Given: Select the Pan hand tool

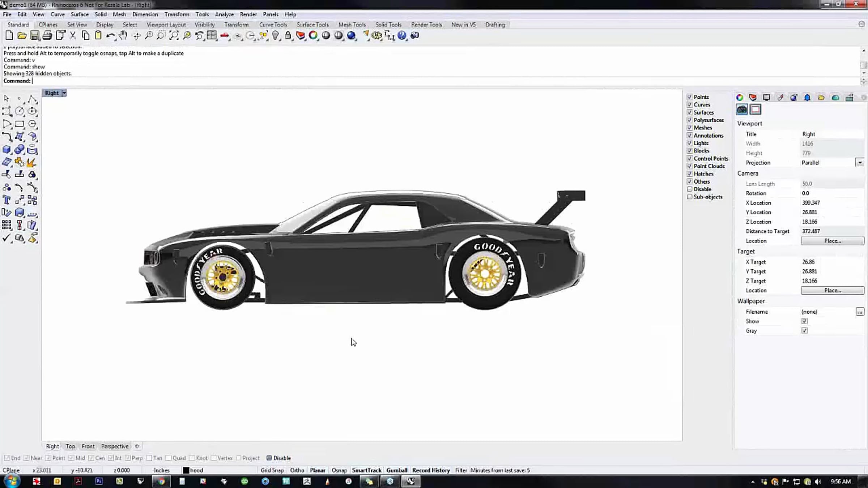Looking at the screenshot, I should click(x=123, y=35).
